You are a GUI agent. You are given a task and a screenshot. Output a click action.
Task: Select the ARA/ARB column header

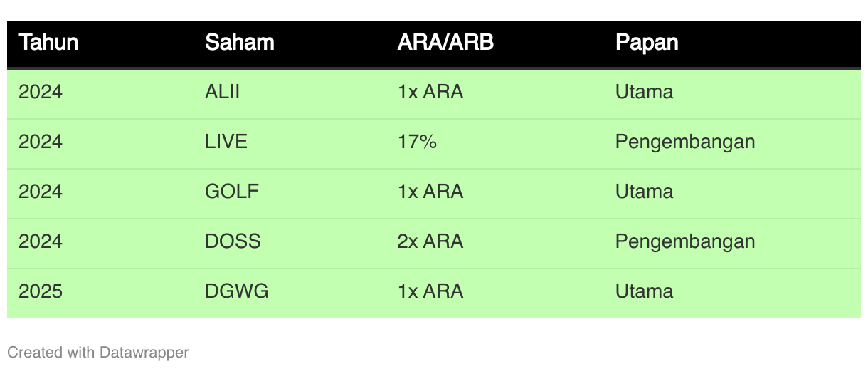click(x=445, y=43)
